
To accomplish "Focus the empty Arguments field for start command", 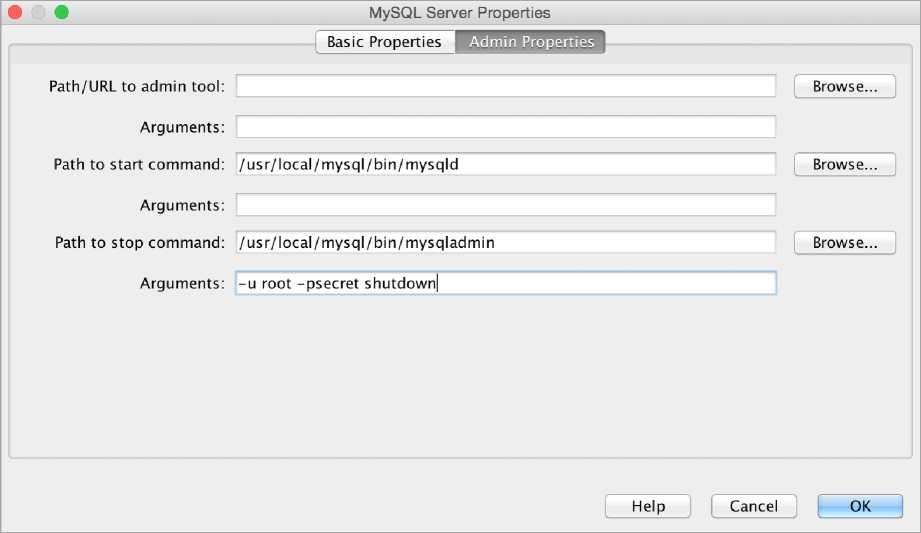I will tap(505, 205).
